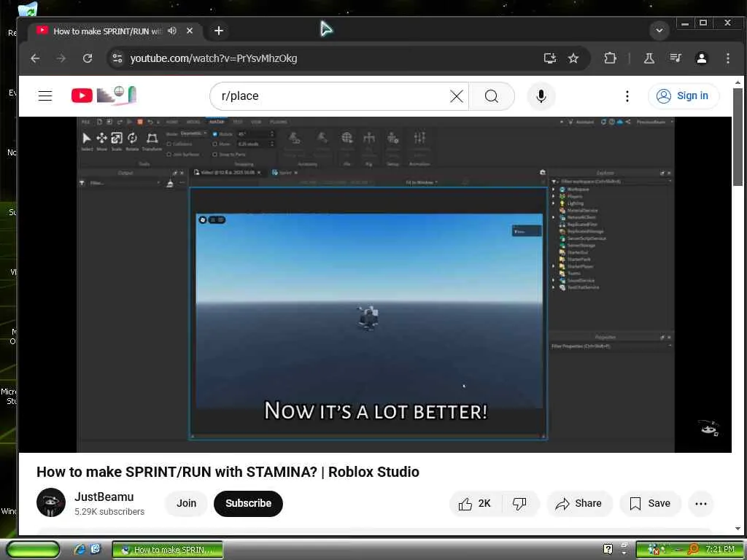The height and width of the screenshot is (560, 747).
Task: Select the 'How to make SPRIN...' taskbar button
Action: point(168,550)
